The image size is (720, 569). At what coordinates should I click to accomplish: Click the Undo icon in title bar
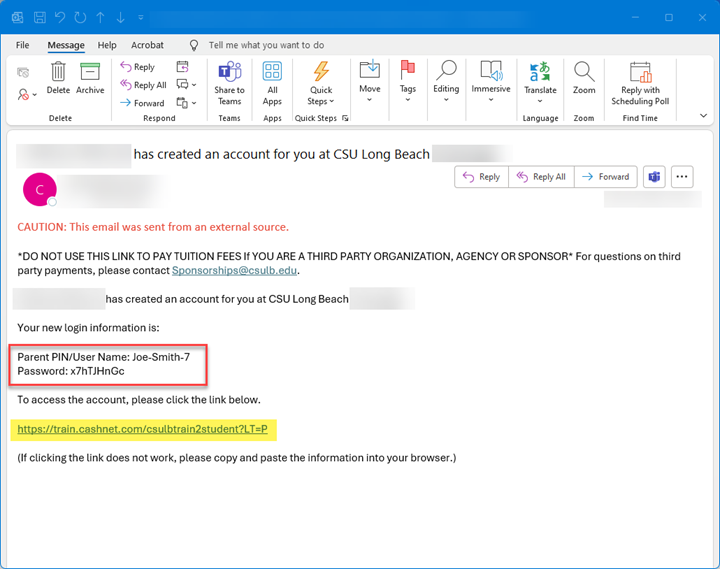(x=60, y=17)
